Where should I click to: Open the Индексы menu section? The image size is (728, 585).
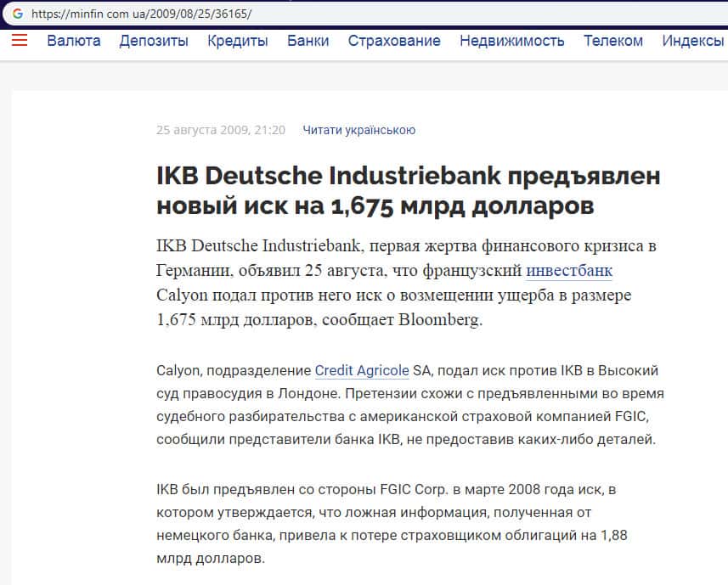[693, 41]
